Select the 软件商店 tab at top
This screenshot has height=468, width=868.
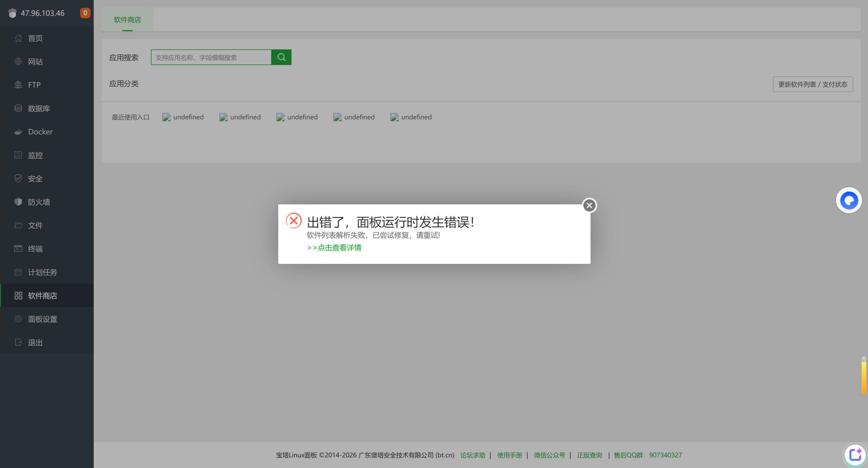pyautogui.click(x=127, y=20)
